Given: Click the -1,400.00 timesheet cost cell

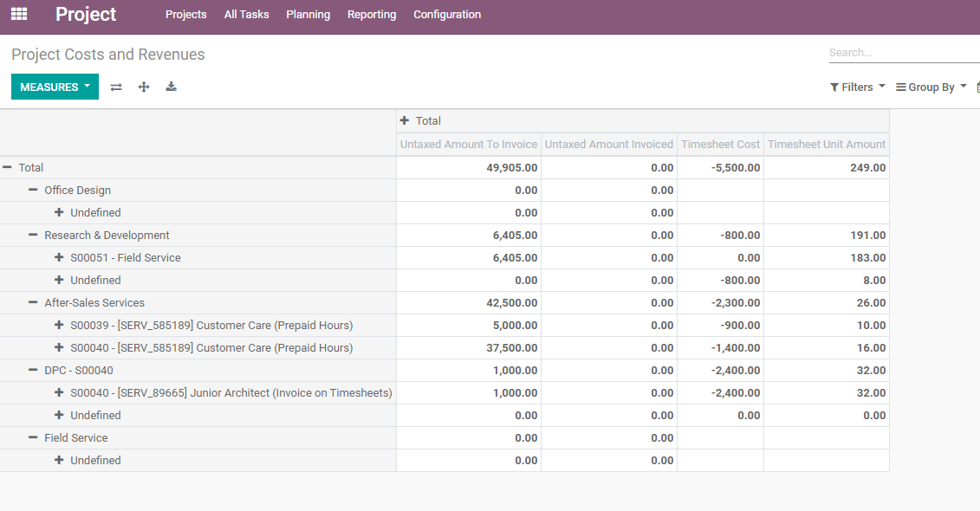Looking at the screenshot, I should pyautogui.click(x=720, y=347).
